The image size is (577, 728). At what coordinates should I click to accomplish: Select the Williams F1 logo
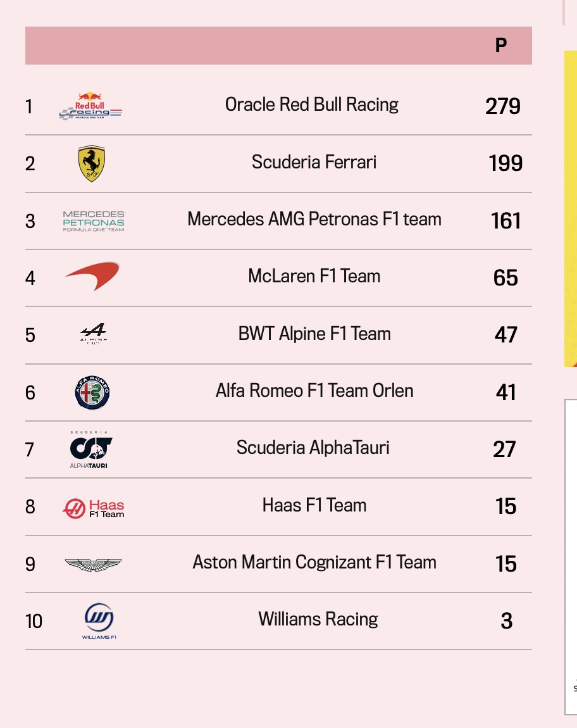click(x=99, y=621)
